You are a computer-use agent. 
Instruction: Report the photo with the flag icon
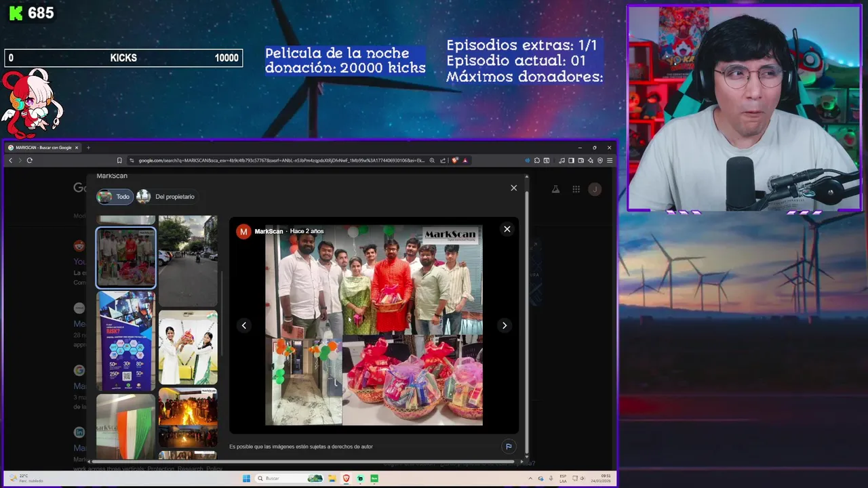click(509, 446)
